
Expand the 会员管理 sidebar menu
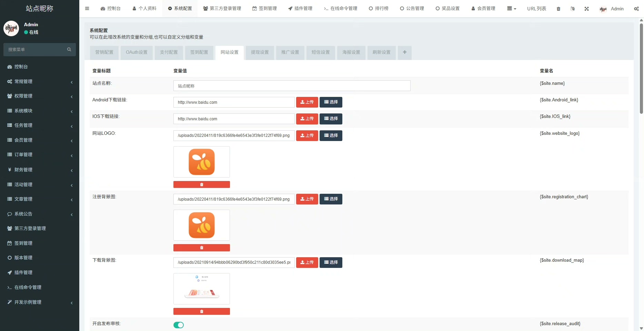click(40, 140)
